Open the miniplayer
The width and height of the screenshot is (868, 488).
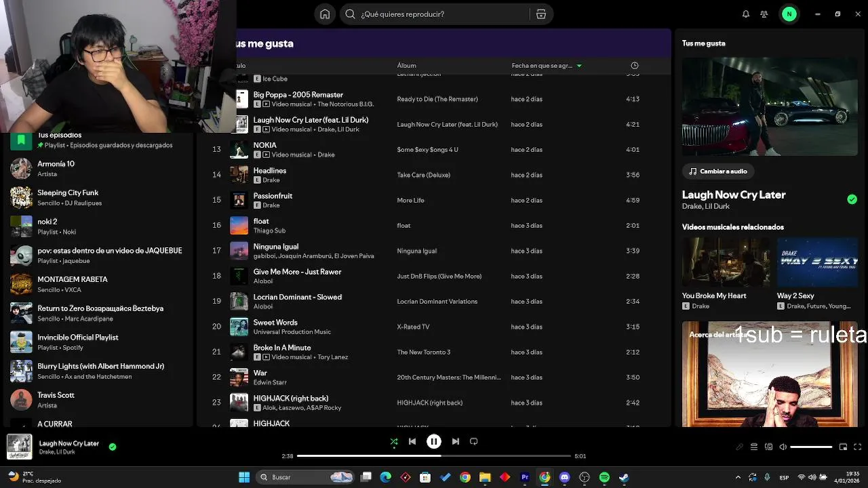(843, 447)
